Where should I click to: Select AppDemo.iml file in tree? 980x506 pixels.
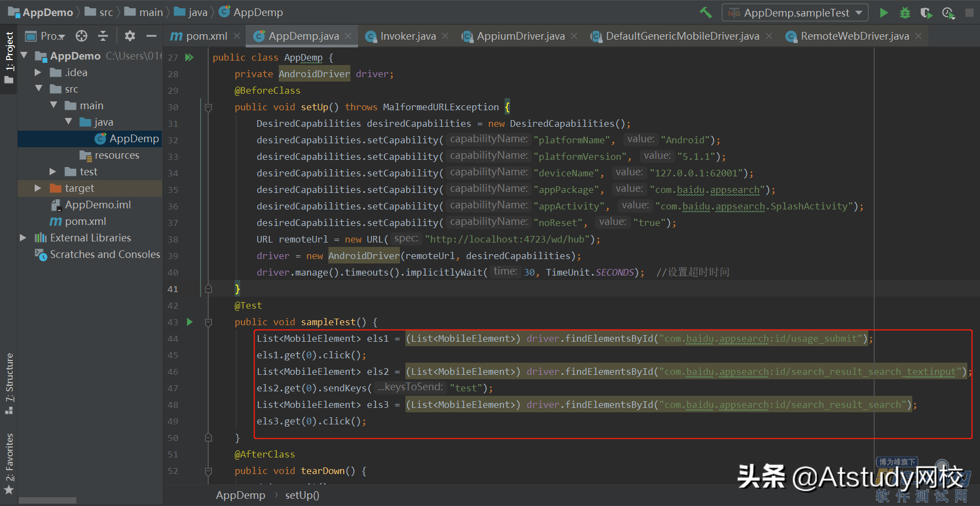91,204
